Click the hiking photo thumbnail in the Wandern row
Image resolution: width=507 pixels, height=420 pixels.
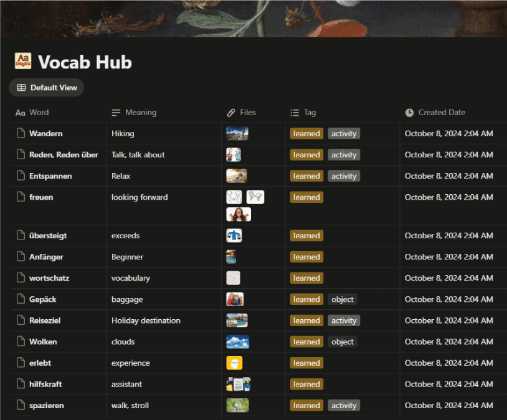(237, 133)
